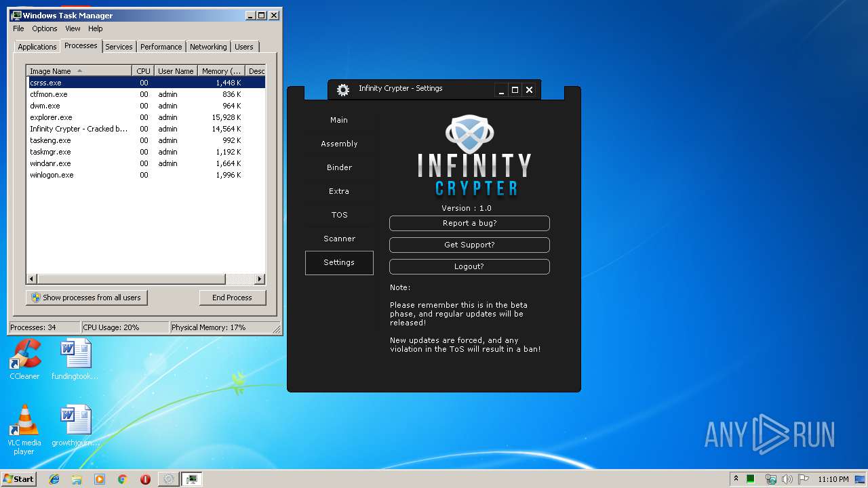Click the Show Desktop button
868x488 pixels.
pyautogui.click(x=861, y=479)
